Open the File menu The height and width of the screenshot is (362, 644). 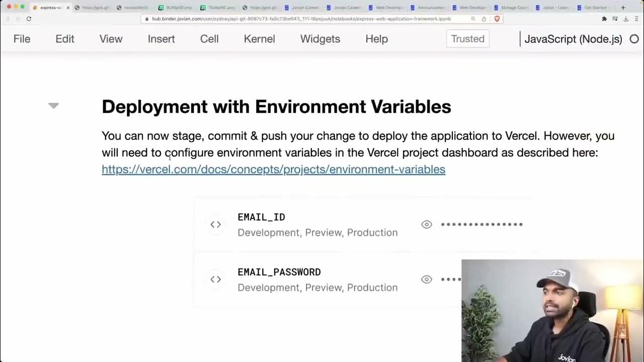coord(22,39)
